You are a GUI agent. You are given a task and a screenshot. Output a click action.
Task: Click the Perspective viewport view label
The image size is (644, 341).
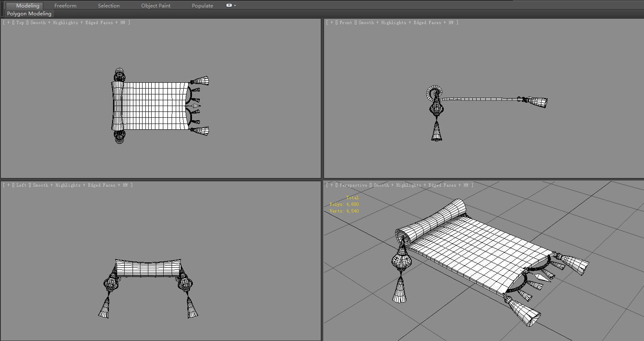pyautogui.click(x=353, y=185)
